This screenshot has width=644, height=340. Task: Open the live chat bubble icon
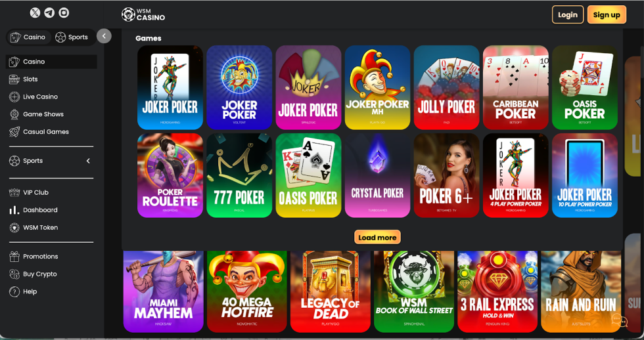click(619, 320)
